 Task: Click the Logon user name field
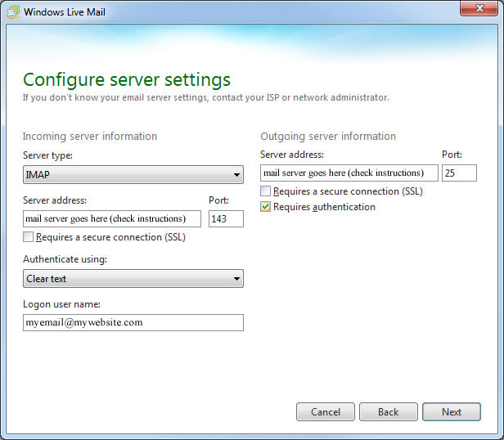tap(133, 322)
